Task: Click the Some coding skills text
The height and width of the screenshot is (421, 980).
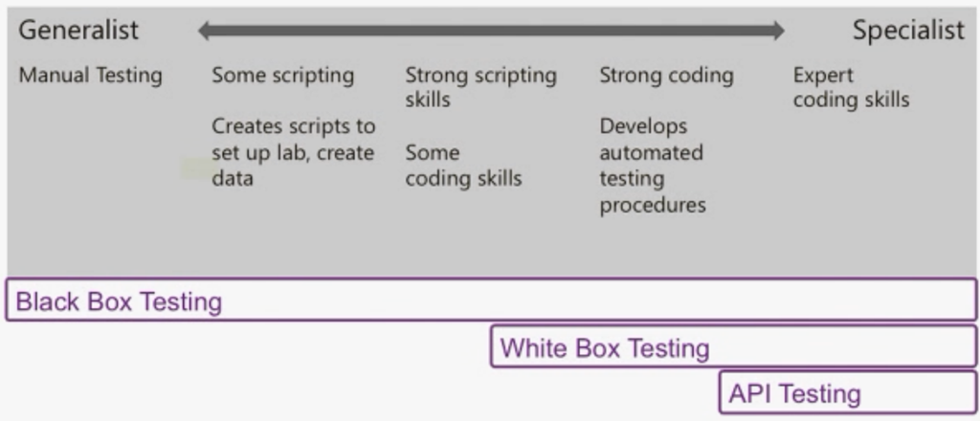Action: coord(463,166)
